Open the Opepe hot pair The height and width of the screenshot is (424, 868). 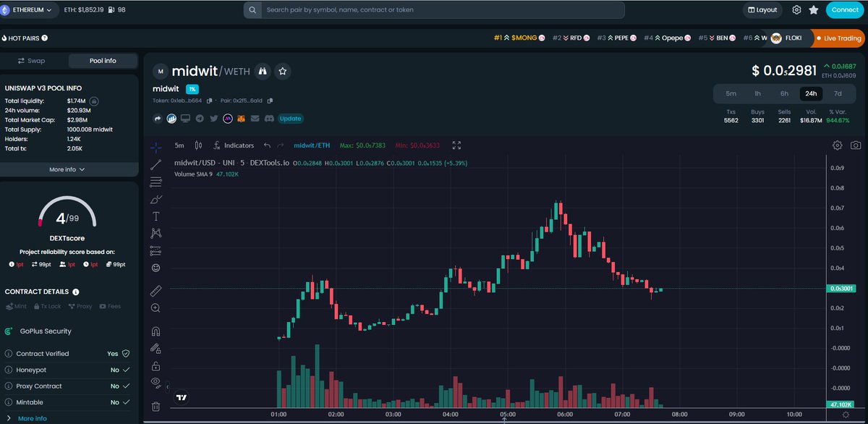[668, 38]
